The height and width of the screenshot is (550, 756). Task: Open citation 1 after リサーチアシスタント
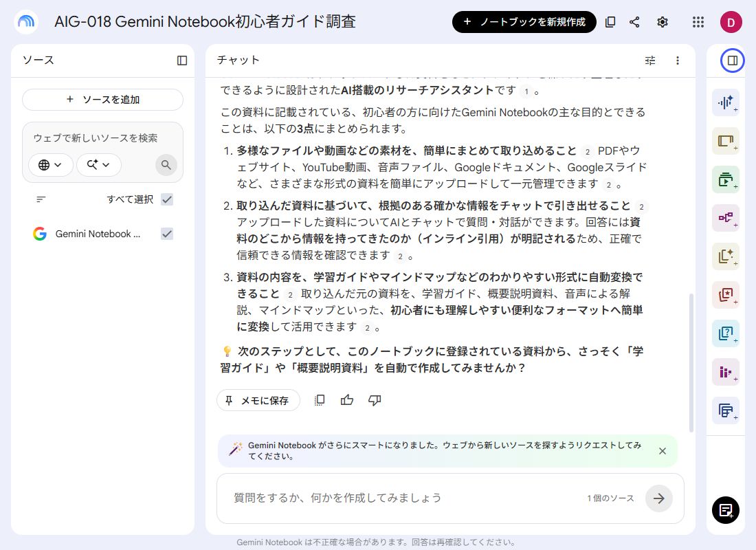[x=526, y=91]
